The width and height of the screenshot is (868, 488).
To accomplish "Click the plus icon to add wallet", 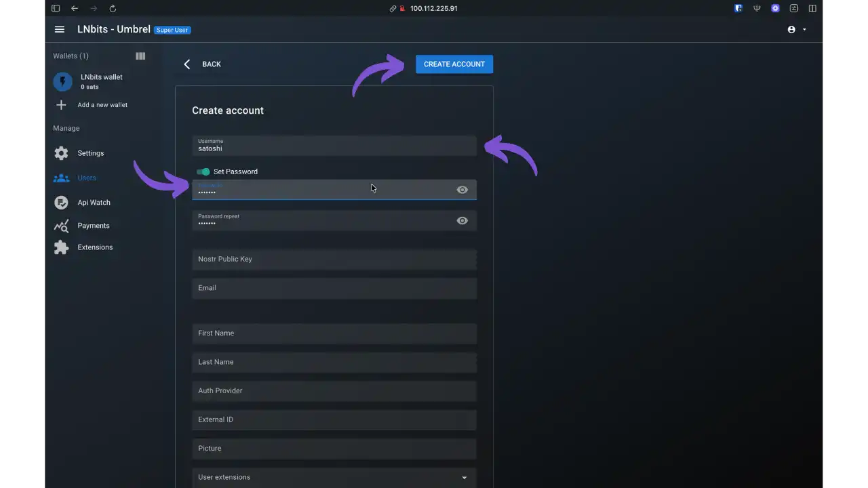I will pyautogui.click(x=61, y=105).
